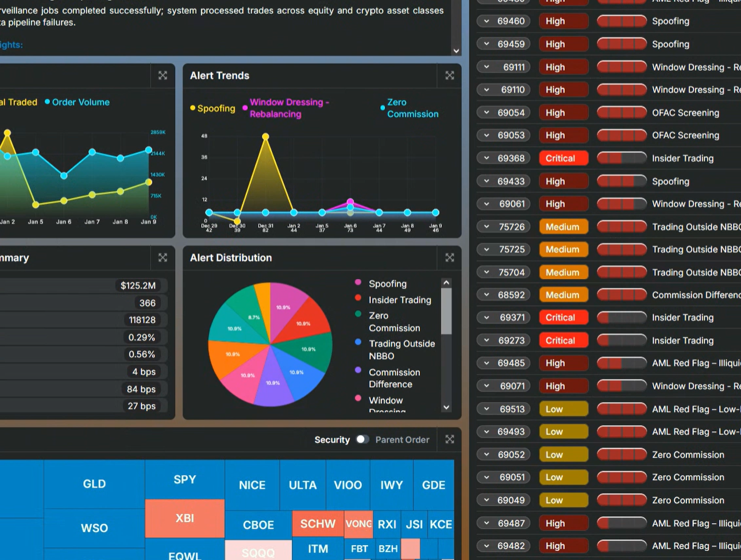The image size is (741, 560).
Task: Switch the heatmap toggle to Parent Order view
Action: (362, 439)
